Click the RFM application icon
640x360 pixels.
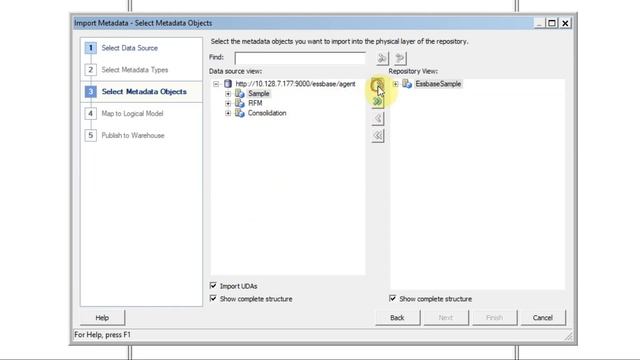point(240,104)
